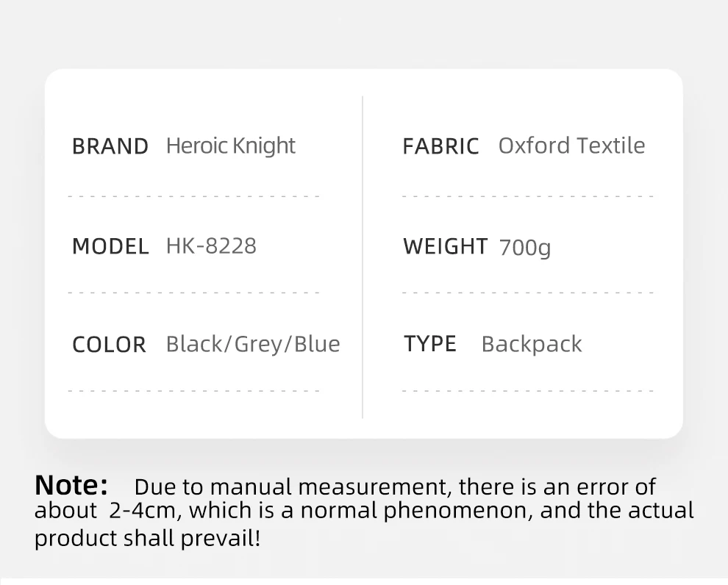The image size is (728, 585).
Task: Click the WEIGHT label
Action: [x=445, y=246]
